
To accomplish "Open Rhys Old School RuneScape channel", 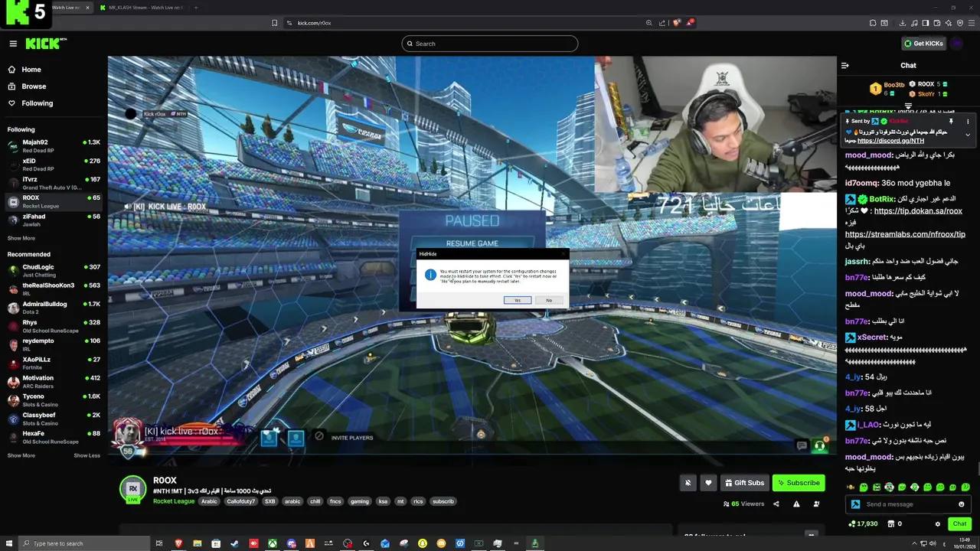I will click(54, 326).
